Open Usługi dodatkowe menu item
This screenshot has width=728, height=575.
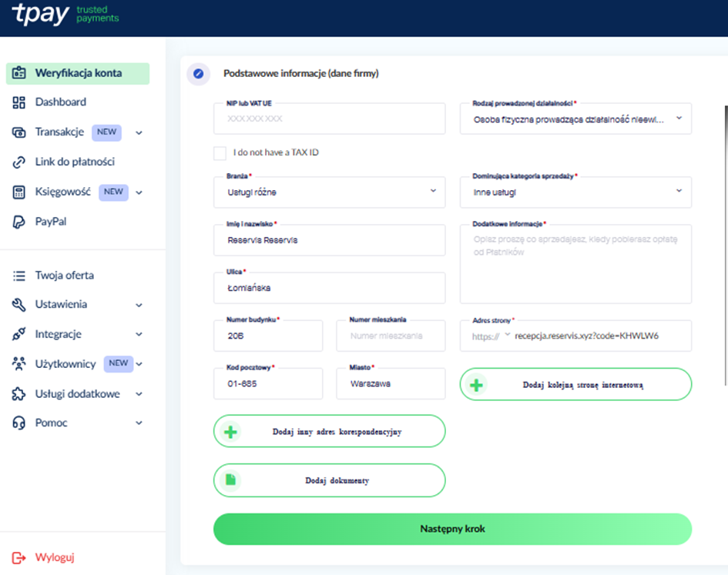click(x=77, y=394)
